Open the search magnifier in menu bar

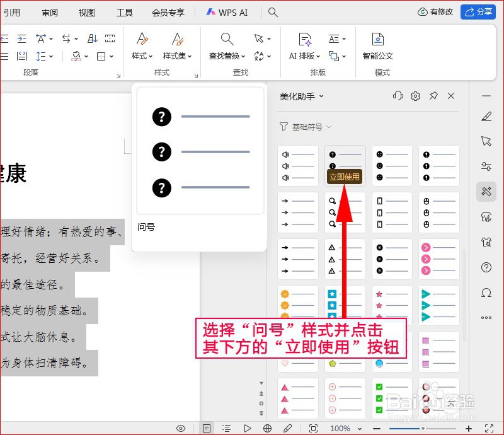pos(273,12)
